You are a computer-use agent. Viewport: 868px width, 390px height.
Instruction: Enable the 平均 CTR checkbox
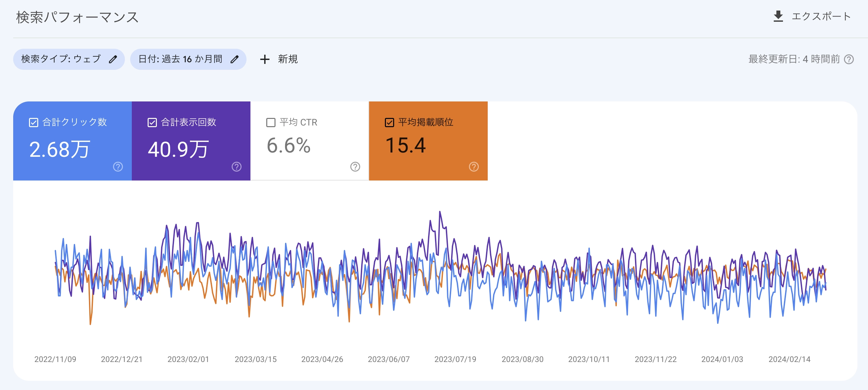point(271,122)
